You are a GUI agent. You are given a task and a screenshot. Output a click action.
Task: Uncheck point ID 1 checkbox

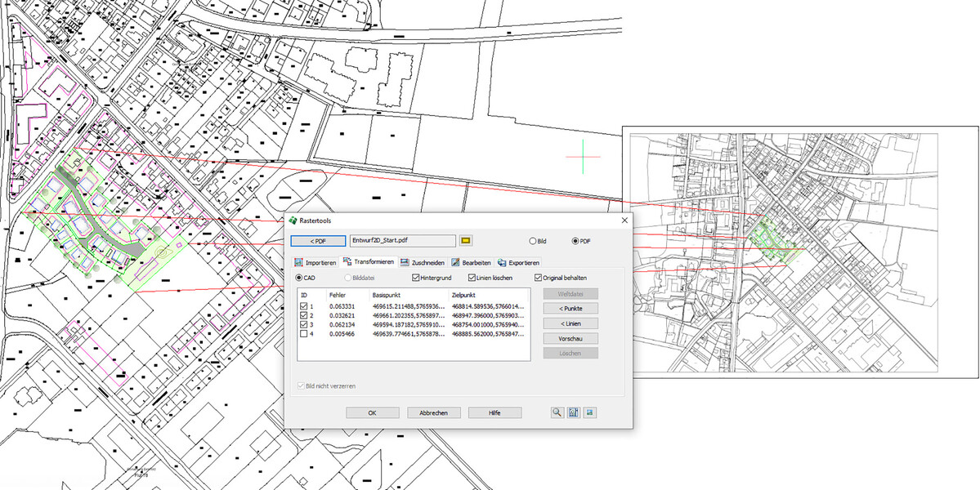[x=304, y=306]
